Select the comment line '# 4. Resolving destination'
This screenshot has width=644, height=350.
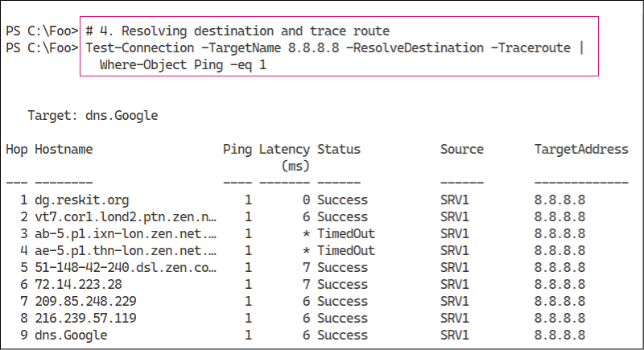pyautogui.click(x=237, y=31)
